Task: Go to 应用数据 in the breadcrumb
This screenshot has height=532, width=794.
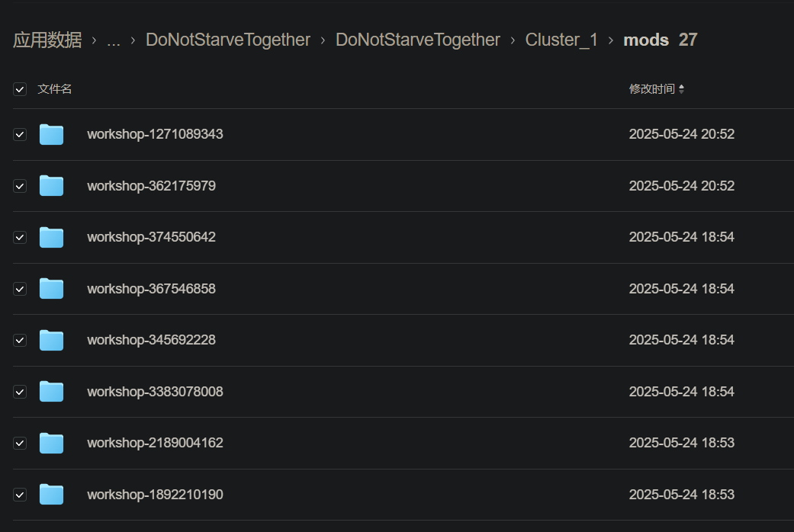Action: [47, 40]
